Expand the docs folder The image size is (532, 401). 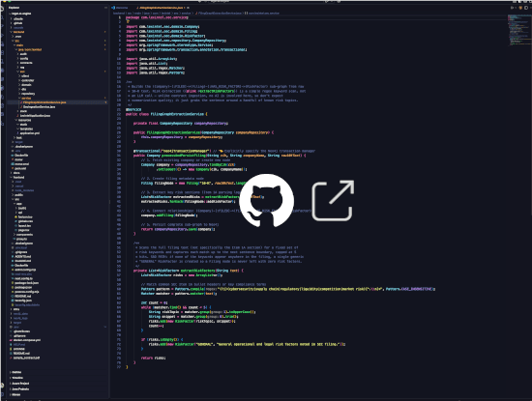coord(16,173)
